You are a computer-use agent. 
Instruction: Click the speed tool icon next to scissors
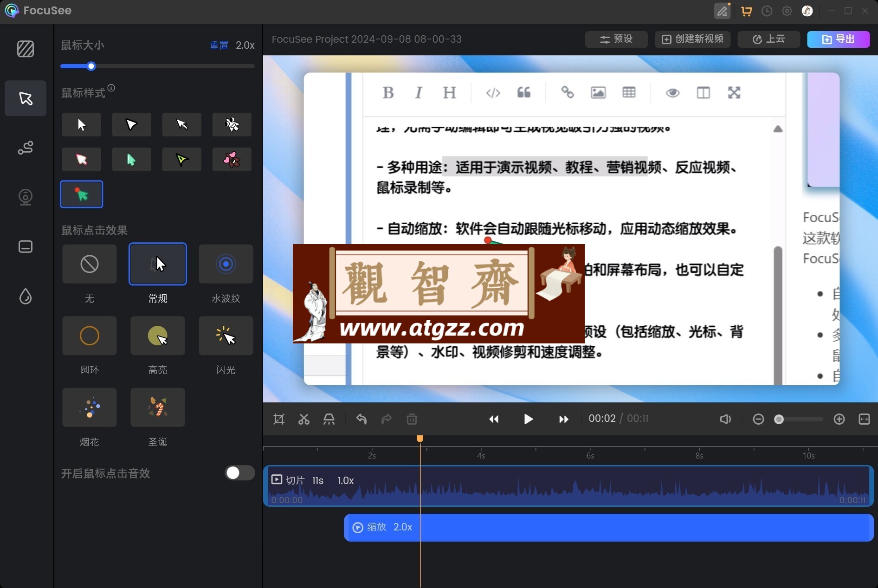click(329, 419)
